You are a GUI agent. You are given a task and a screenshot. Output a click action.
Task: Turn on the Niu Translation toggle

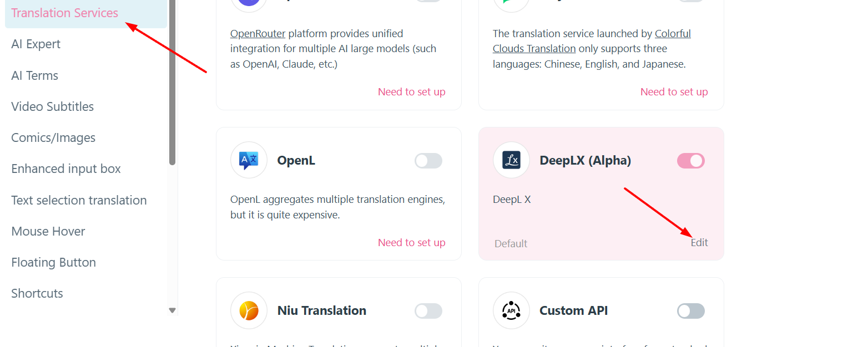pyautogui.click(x=428, y=311)
